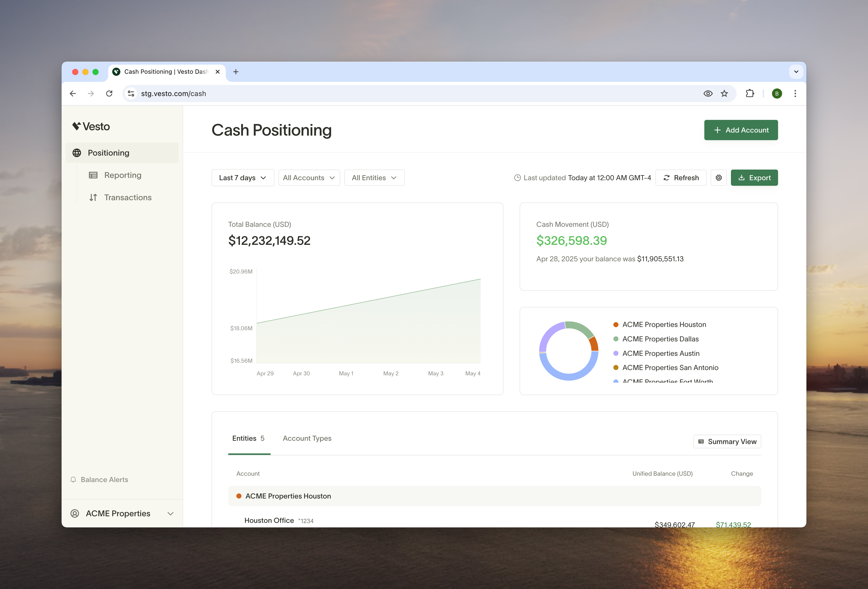This screenshot has width=868, height=589.
Task: Expand the All Entities filter
Action: click(x=374, y=177)
